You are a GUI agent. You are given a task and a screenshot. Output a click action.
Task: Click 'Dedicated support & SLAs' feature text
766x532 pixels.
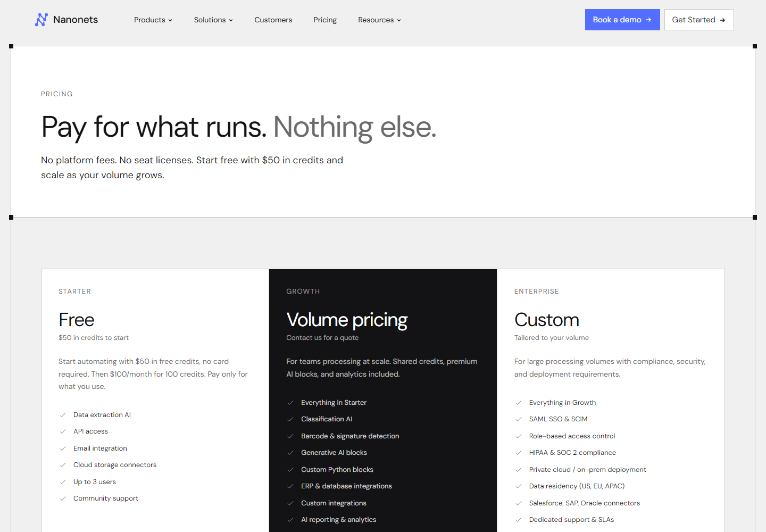tap(571, 520)
